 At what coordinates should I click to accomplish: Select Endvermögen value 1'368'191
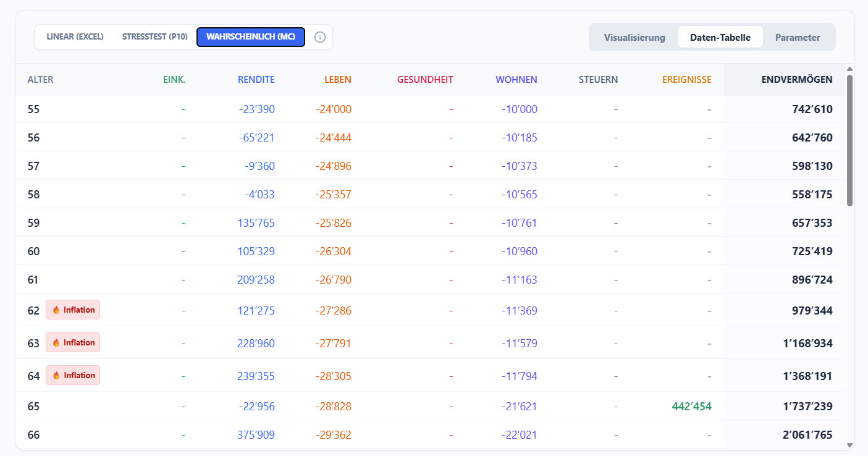(x=807, y=376)
